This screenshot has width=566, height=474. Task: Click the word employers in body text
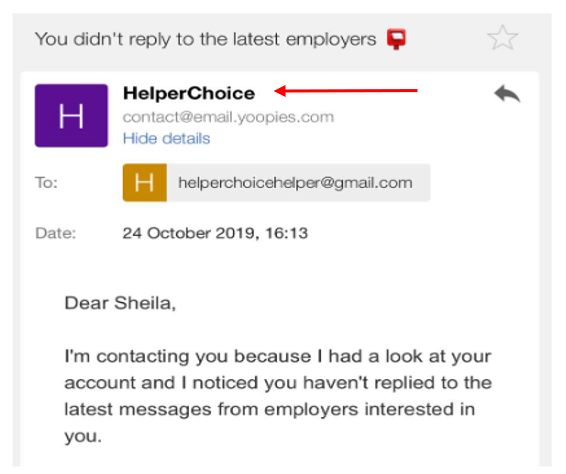pos(311,410)
